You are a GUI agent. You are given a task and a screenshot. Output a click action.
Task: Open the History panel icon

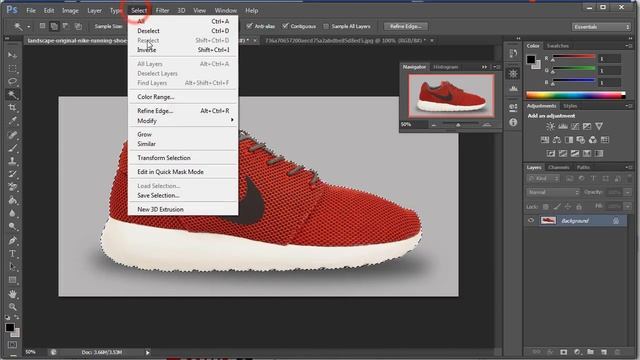point(513,53)
